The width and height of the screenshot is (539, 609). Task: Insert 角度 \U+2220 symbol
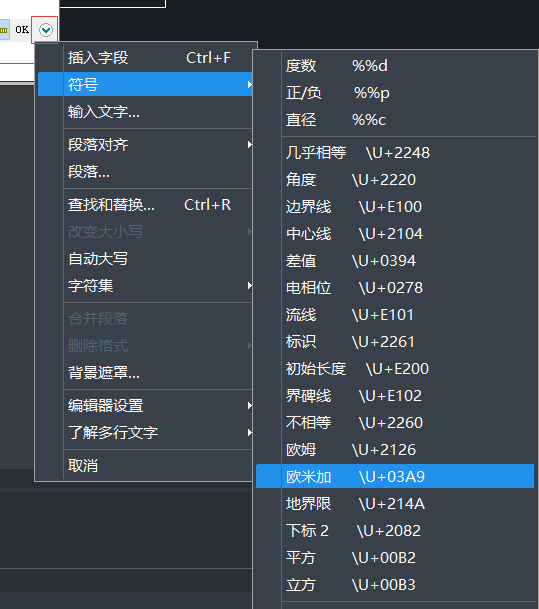click(395, 179)
